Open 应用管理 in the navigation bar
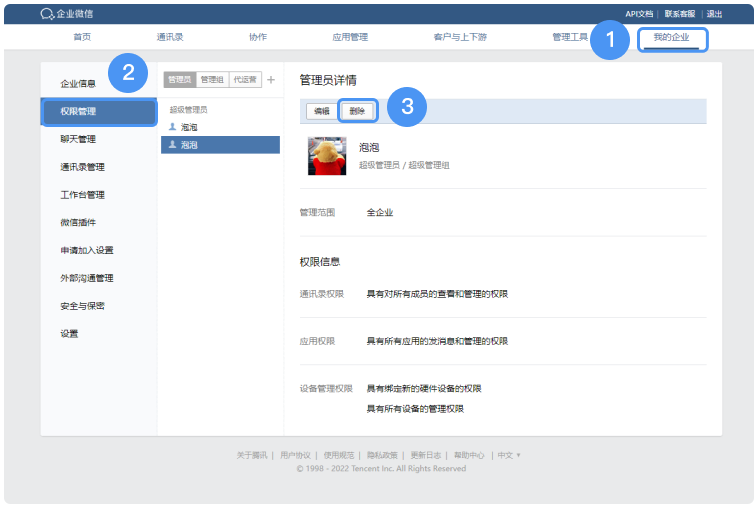 tap(350, 37)
